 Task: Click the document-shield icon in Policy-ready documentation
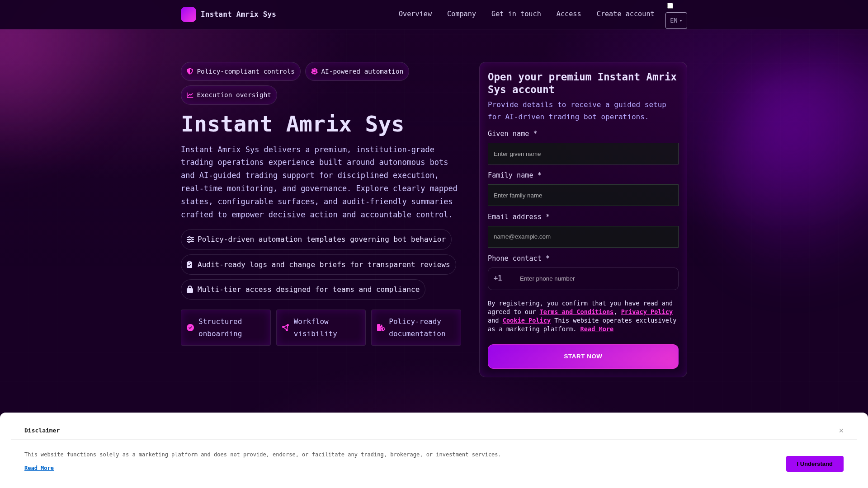point(381,328)
